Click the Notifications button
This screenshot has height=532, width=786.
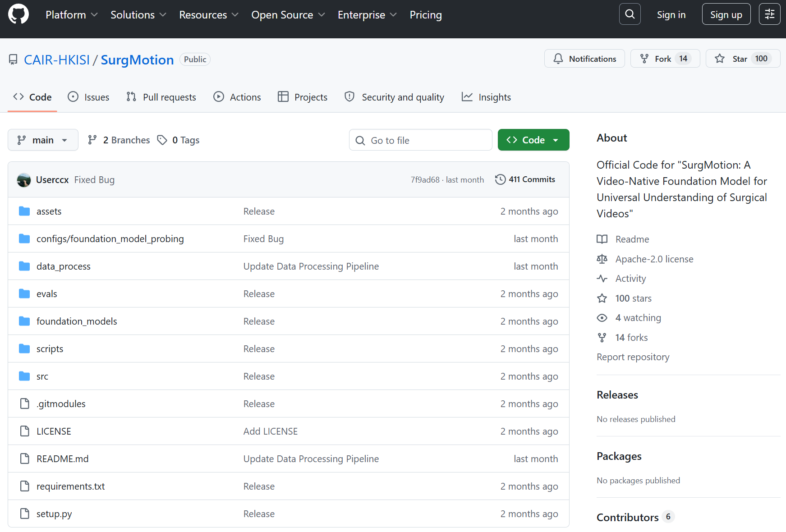pos(584,59)
